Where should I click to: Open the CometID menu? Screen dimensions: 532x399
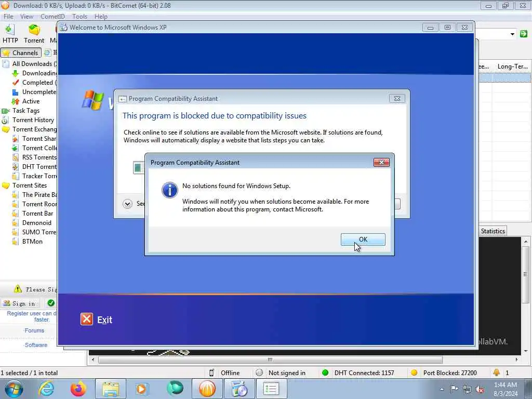coord(52,16)
